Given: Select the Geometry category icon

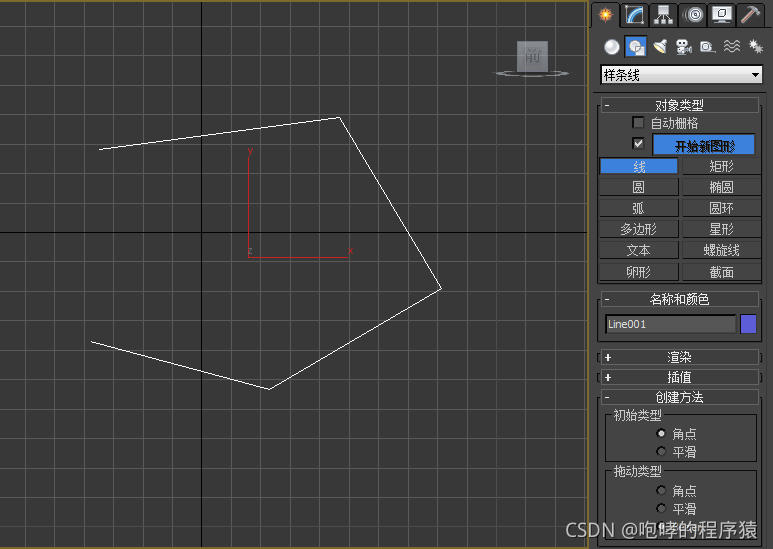Looking at the screenshot, I should coord(611,46).
